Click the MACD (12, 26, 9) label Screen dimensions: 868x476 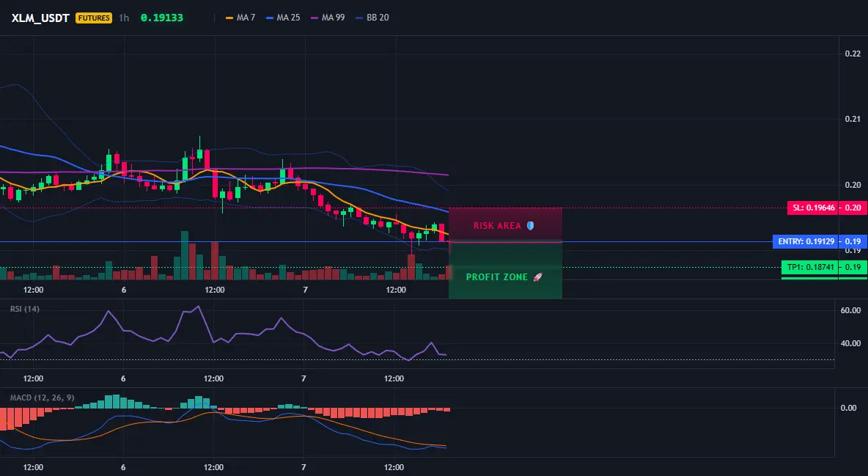(x=42, y=398)
